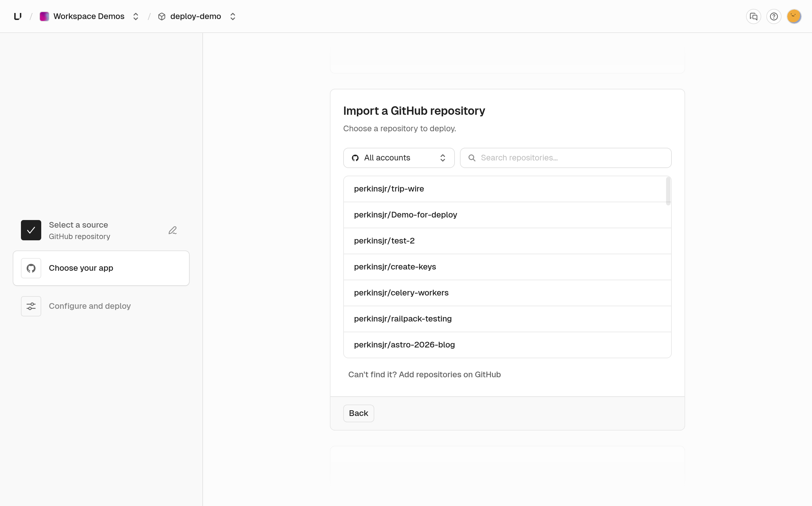Viewport: 812px width, 506px height.
Task: Click the app logo in top-left corner
Action: 18,16
